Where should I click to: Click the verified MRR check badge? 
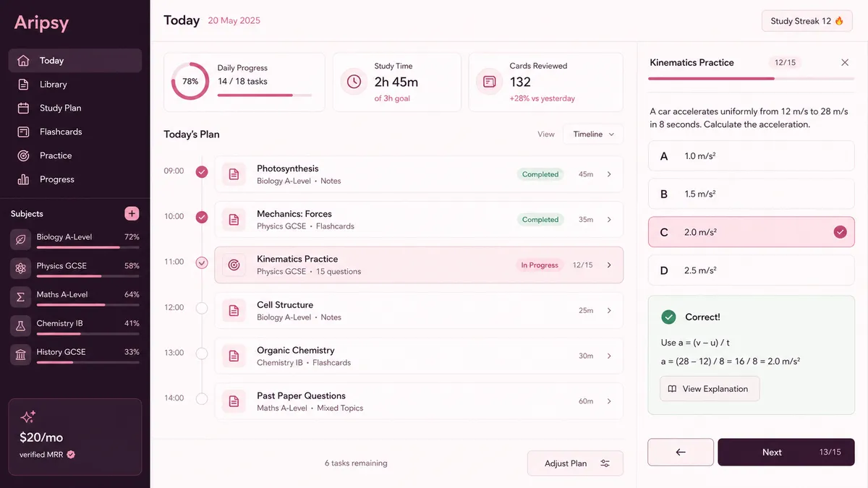[x=71, y=455]
